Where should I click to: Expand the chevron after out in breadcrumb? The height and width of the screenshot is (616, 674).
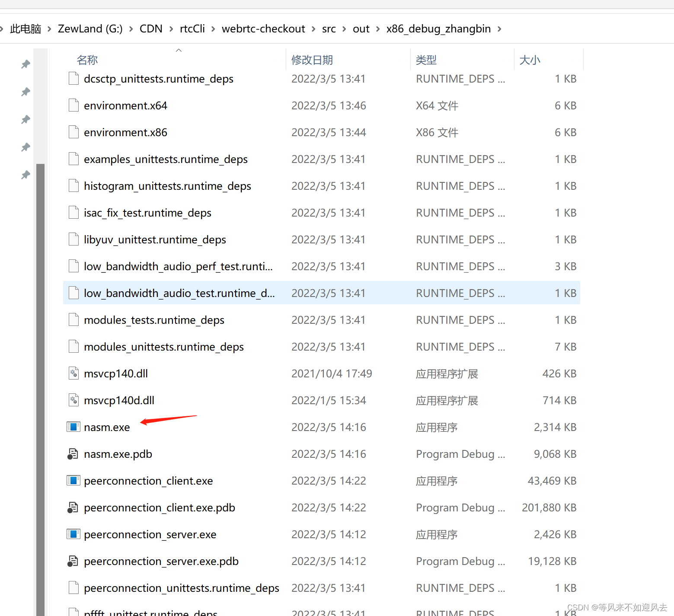pyautogui.click(x=378, y=29)
